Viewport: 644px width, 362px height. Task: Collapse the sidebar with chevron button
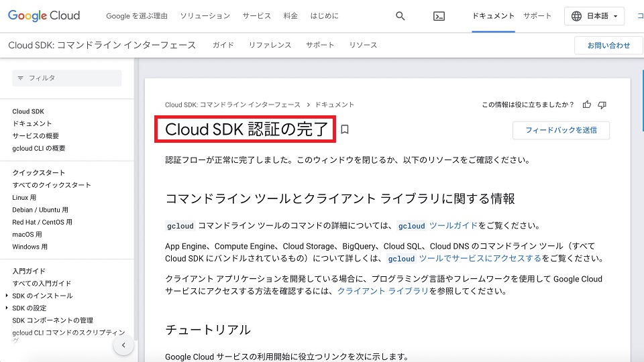coord(123,345)
